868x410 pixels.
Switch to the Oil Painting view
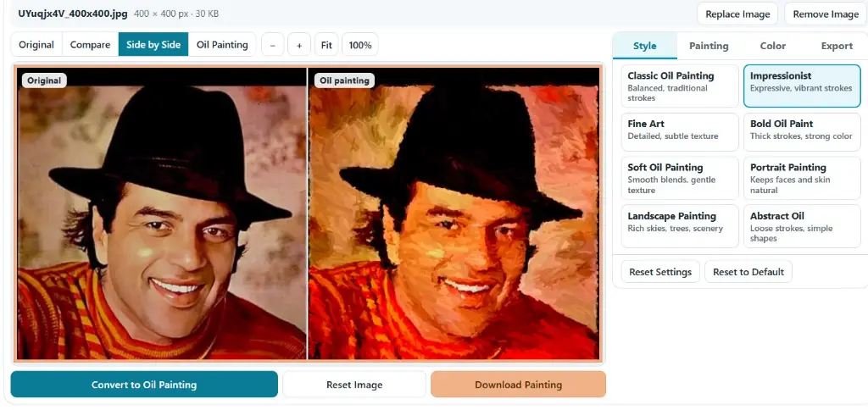pos(222,45)
